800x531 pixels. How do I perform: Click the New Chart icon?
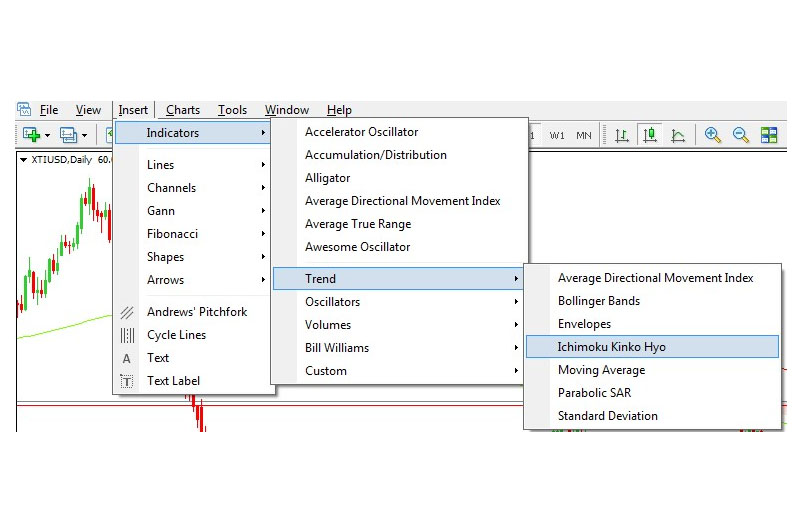tap(31, 135)
